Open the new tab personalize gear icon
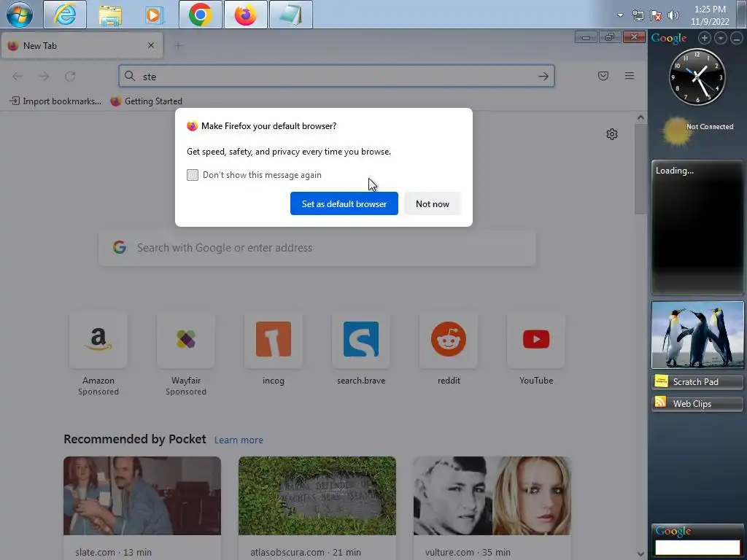Screen dimensions: 747x560 (612, 134)
